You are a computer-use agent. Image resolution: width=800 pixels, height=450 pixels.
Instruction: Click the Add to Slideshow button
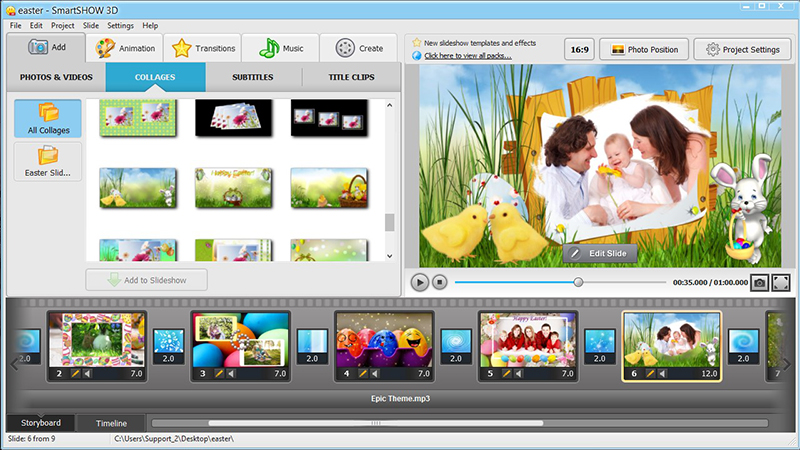coord(146,280)
